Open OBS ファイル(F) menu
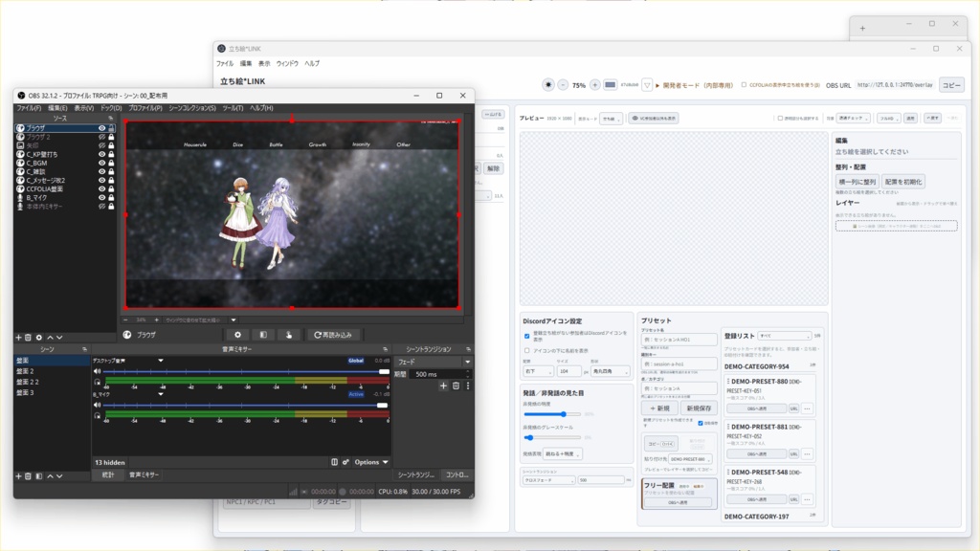The width and height of the screenshot is (980, 551). click(x=29, y=108)
